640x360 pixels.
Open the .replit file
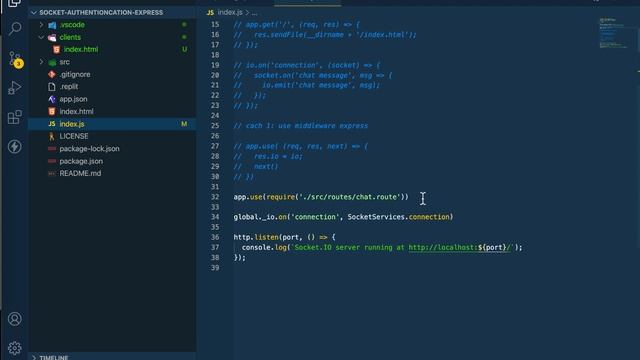(x=69, y=87)
